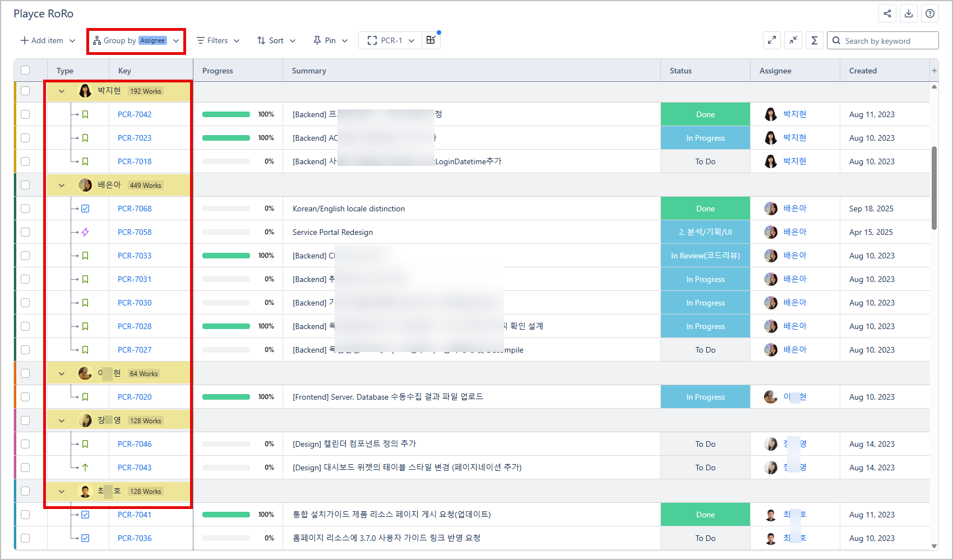953x560 pixels.
Task: Open the share options icon
Action: tap(887, 13)
